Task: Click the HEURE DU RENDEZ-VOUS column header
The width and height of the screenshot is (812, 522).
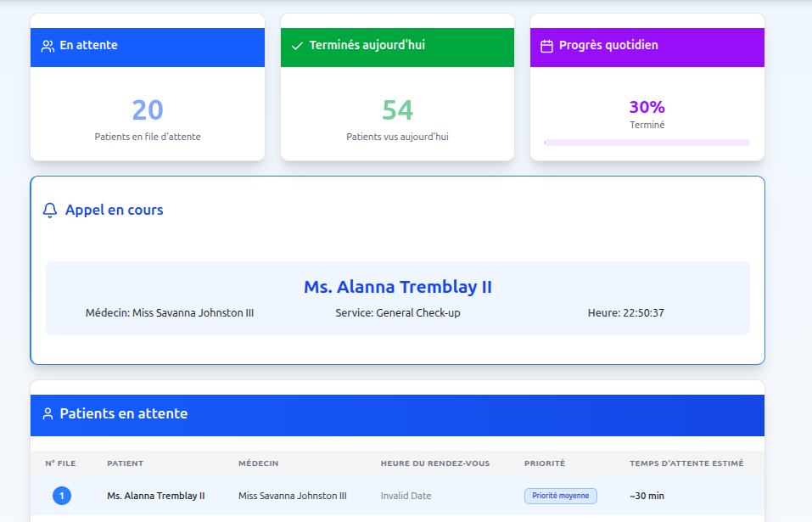Action: click(434, 463)
